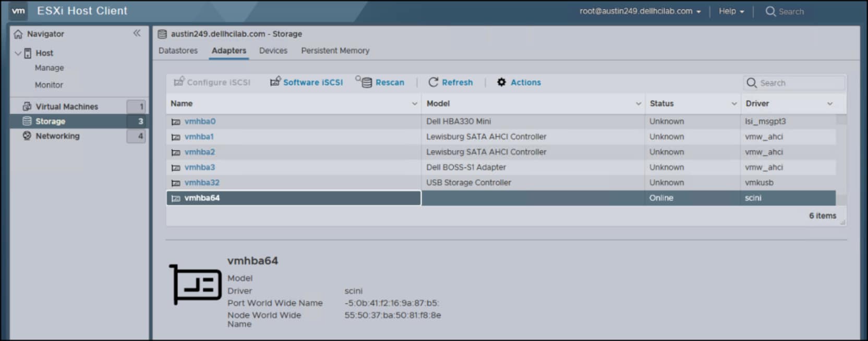Select the vmhba64 row name

click(x=202, y=198)
